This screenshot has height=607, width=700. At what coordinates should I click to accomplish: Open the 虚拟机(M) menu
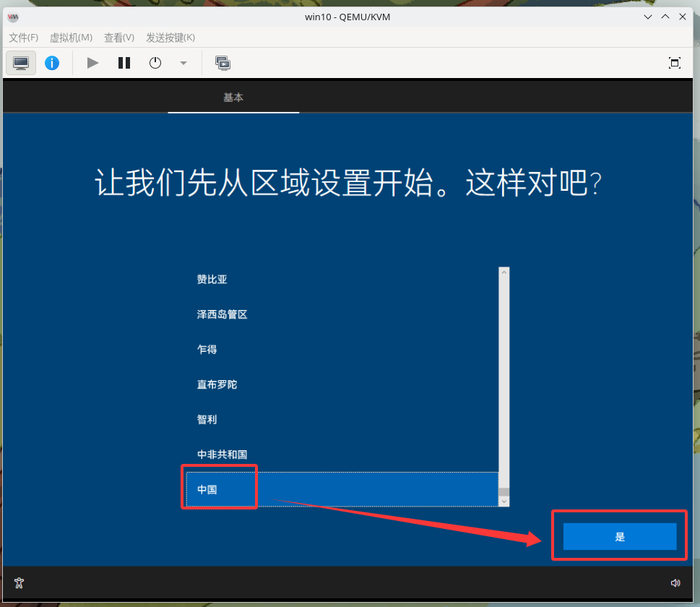(71, 38)
